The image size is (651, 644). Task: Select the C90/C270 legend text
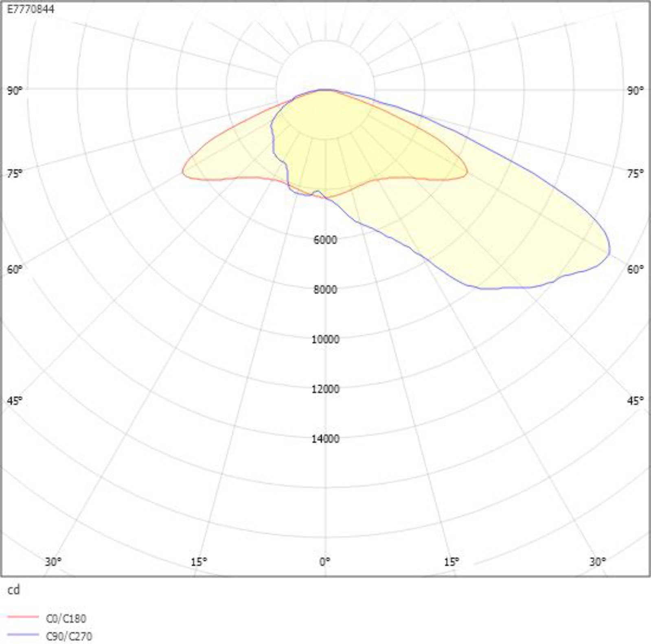point(69,636)
